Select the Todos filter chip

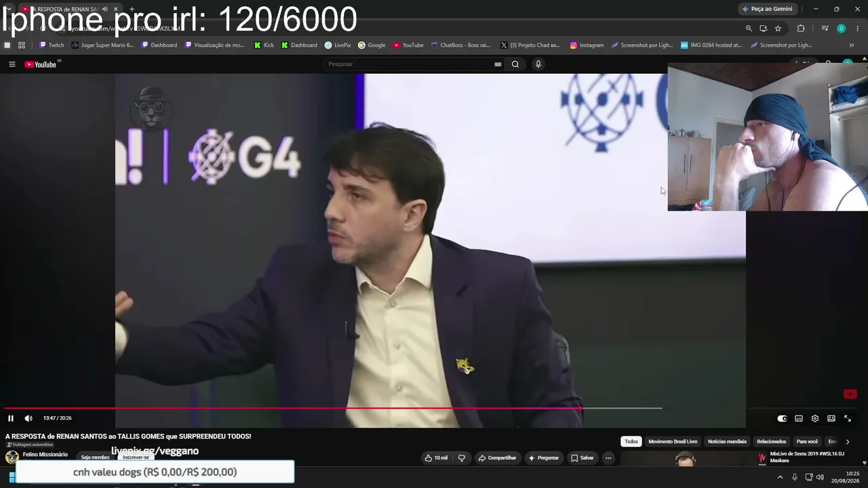pos(631,442)
